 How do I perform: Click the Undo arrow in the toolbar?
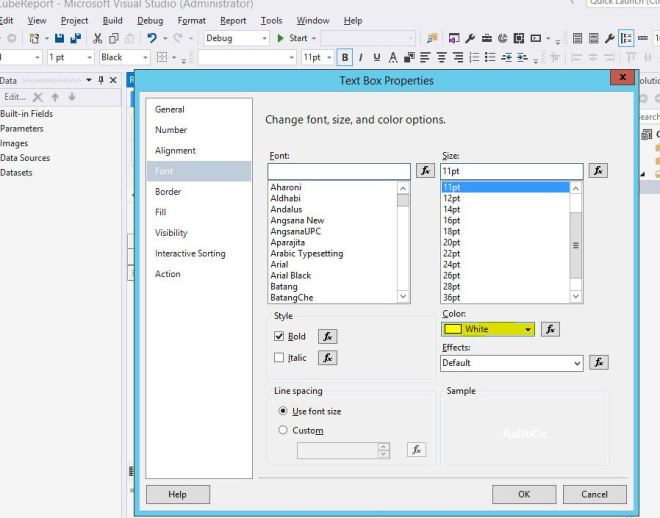pyautogui.click(x=149, y=38)
